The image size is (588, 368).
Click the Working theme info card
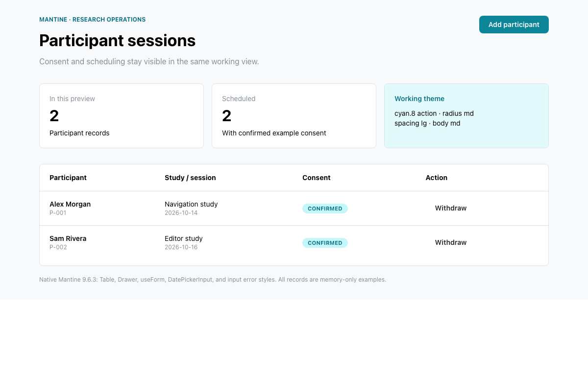[x=466, y=116]
